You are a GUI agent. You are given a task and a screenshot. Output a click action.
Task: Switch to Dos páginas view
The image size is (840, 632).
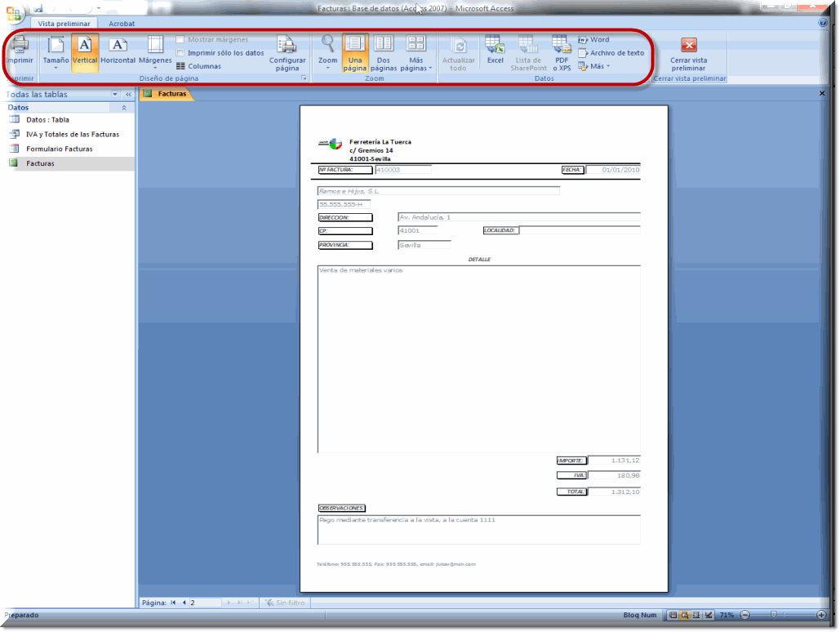coord(384,54)
